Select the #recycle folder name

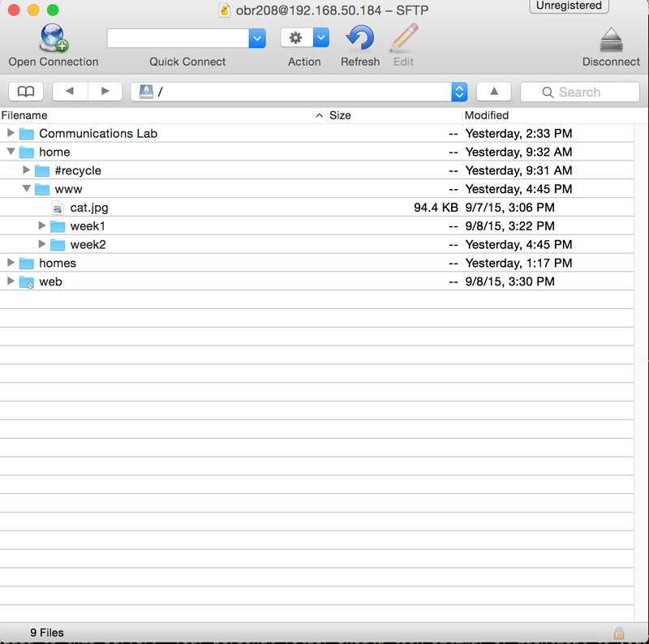click(78, 171)
